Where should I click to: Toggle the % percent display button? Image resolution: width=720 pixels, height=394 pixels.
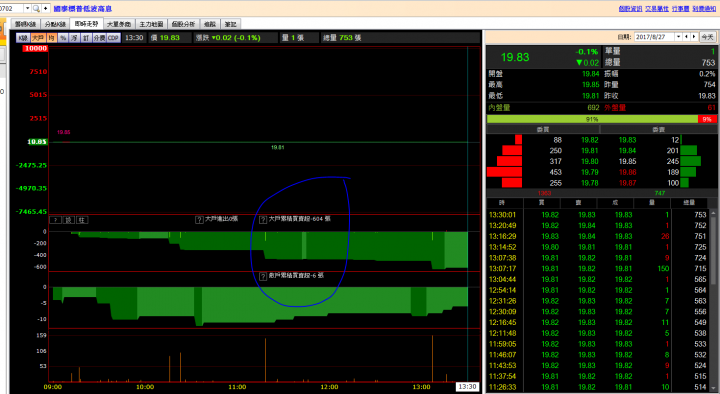pos(63,38)
